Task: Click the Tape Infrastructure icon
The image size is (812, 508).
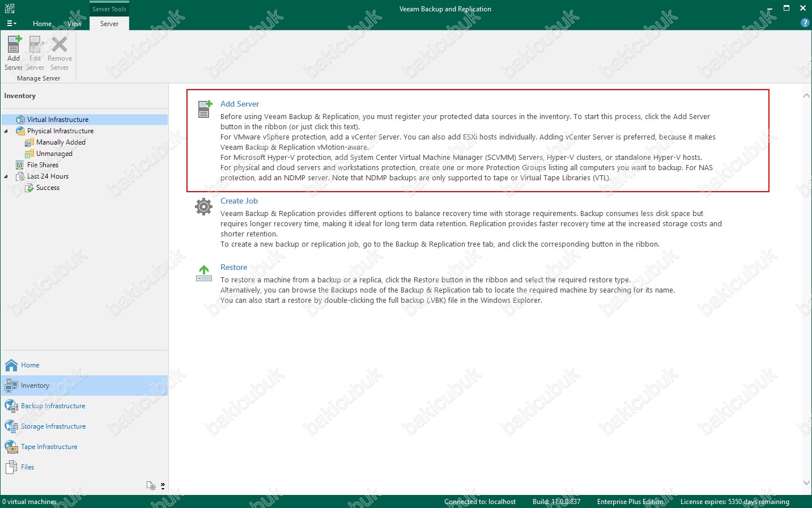Action: 11,447
